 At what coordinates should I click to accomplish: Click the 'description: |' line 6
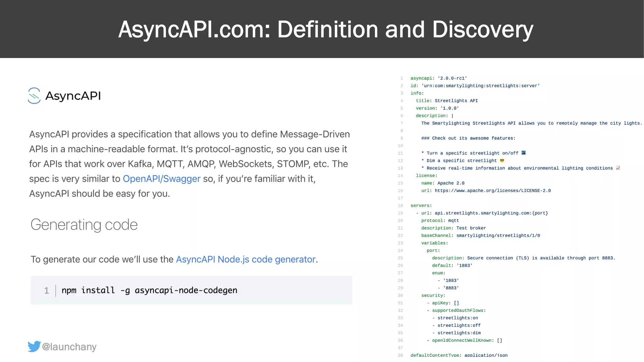point(435,116)
